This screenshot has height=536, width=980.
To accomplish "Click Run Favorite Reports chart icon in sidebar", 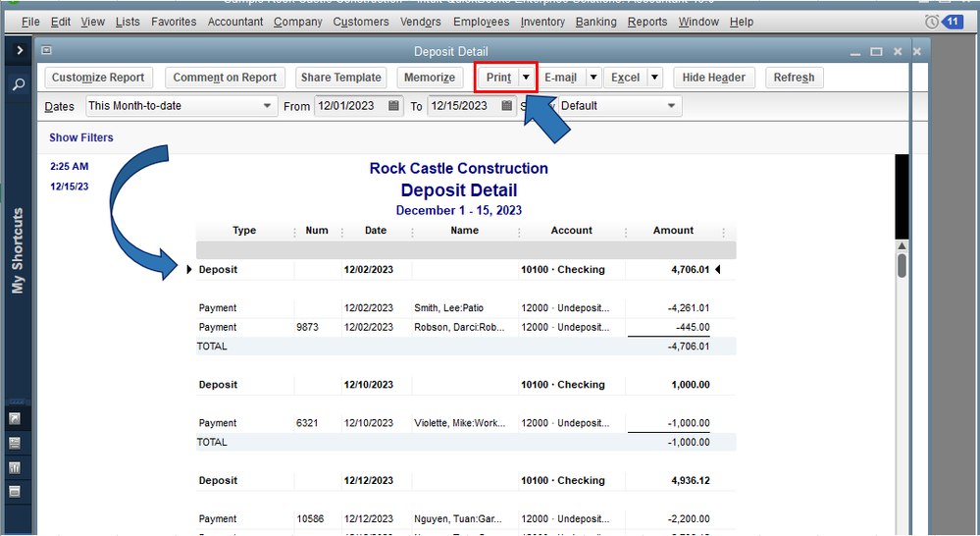I will [15, 467].
